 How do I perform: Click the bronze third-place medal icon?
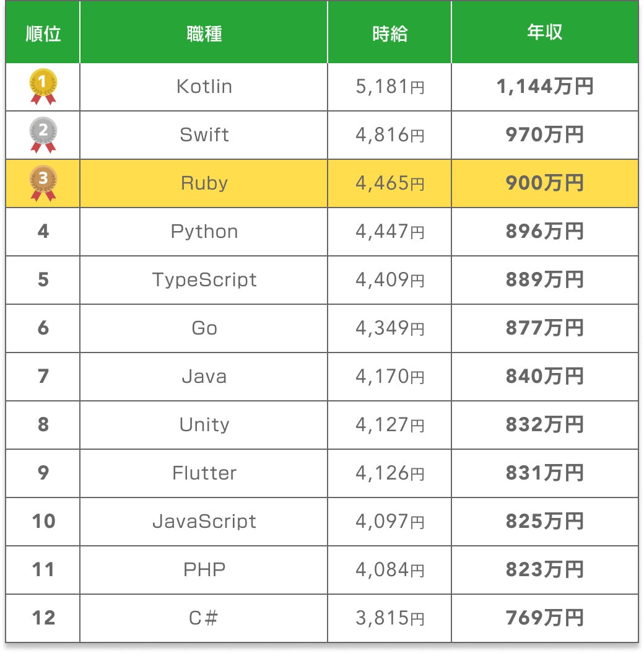[x=43, y=183]
